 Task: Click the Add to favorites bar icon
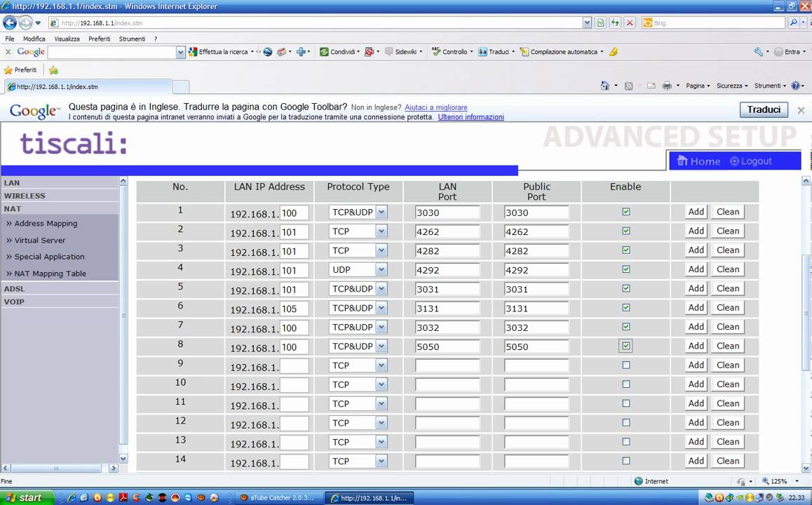tap(53, 70)
